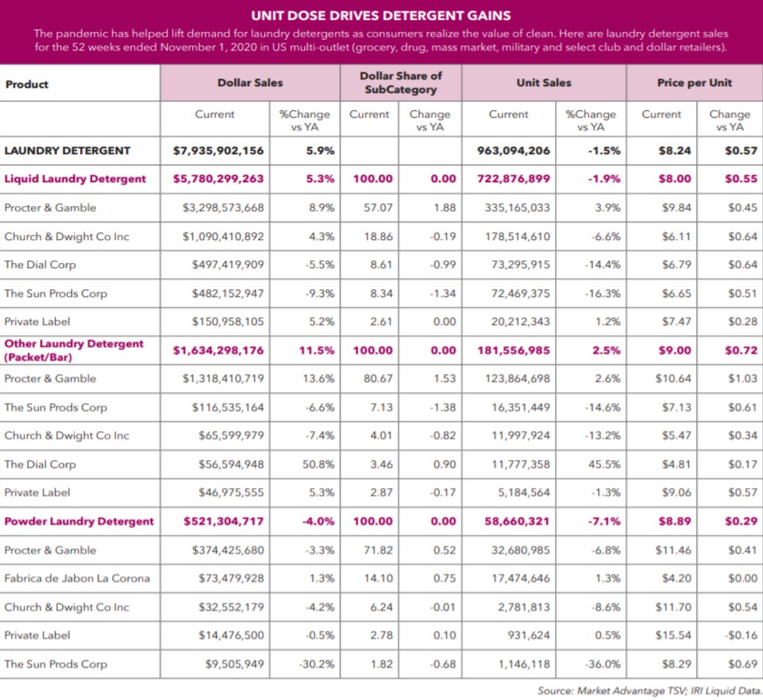Select the '5,184,564' unit sales cell
This screenshot has height=700, width=763.
(x=524, y=493)
